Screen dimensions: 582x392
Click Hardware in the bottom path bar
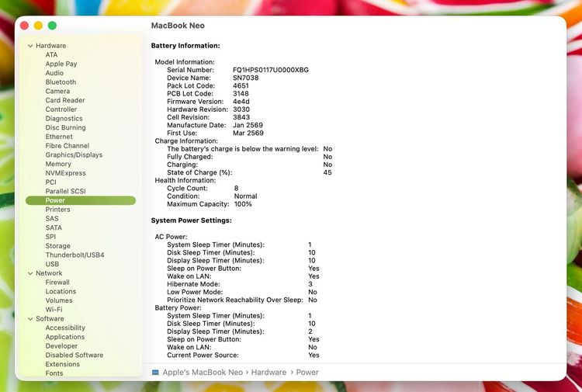268,373
